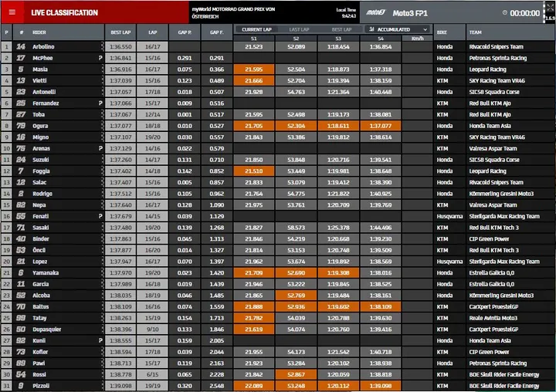Open the ACCUMULATED dropdown

[x=398, y=29]
